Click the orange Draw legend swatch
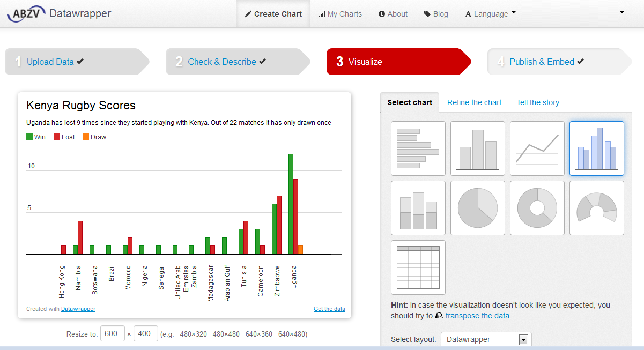Screen dimensions: 644x350 (86, 137)
